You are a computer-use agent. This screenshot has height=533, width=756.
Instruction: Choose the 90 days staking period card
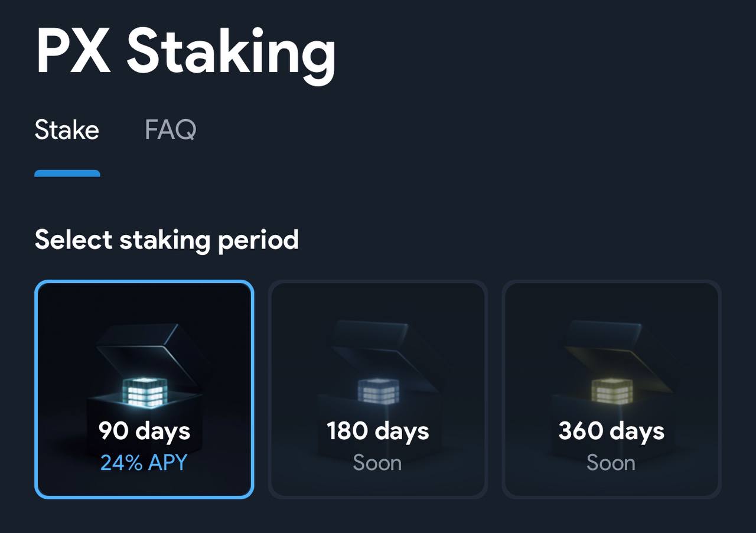pyautogui.click(x=144, y=390)
